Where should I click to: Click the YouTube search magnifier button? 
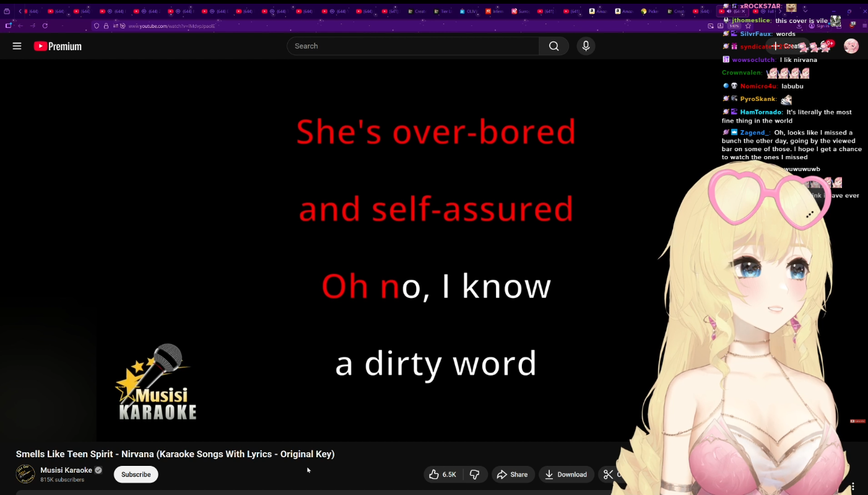[x=553, y=46]
